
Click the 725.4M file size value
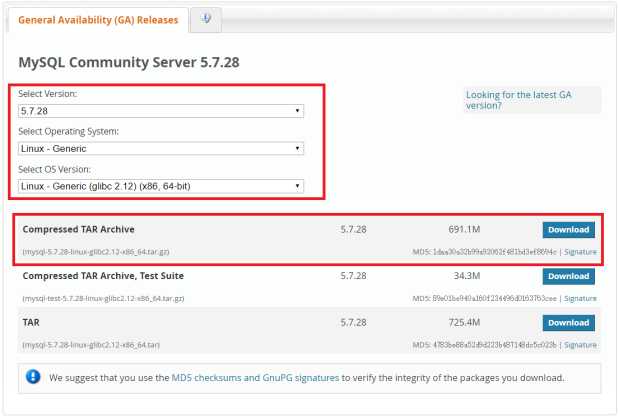point(464,322)
